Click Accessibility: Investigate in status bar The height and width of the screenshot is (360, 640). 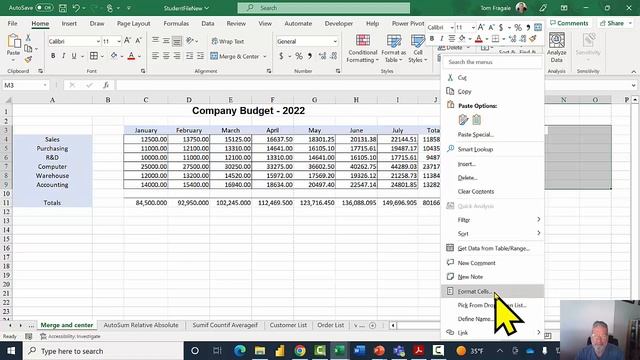pos(70,336)
